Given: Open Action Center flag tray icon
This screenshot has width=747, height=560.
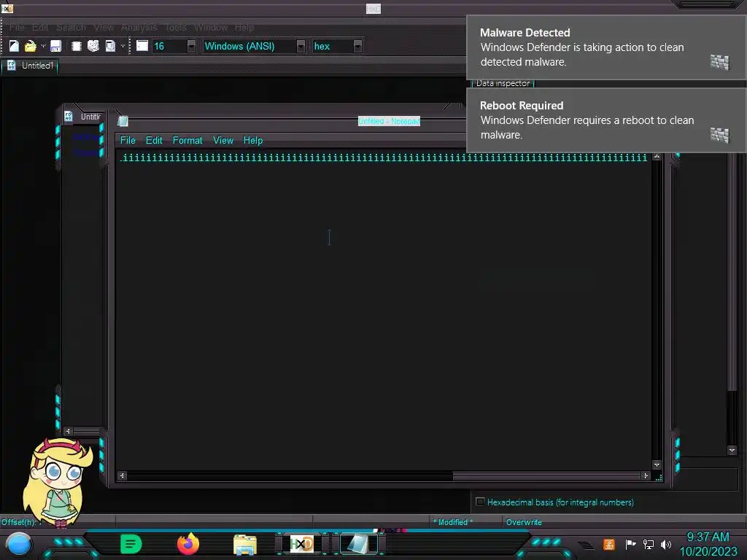Looking at the screenshot, I should point(630,544).
